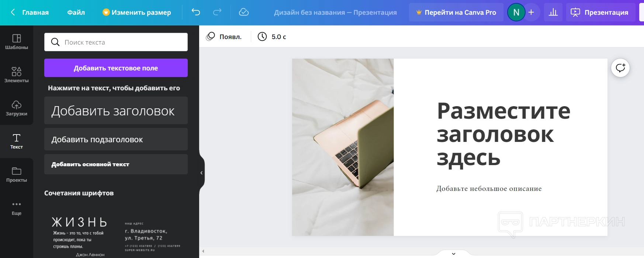Select the ЖИЗНЬ font combination thumbnail
Screen dimensions: 644x258
point(79,236)
